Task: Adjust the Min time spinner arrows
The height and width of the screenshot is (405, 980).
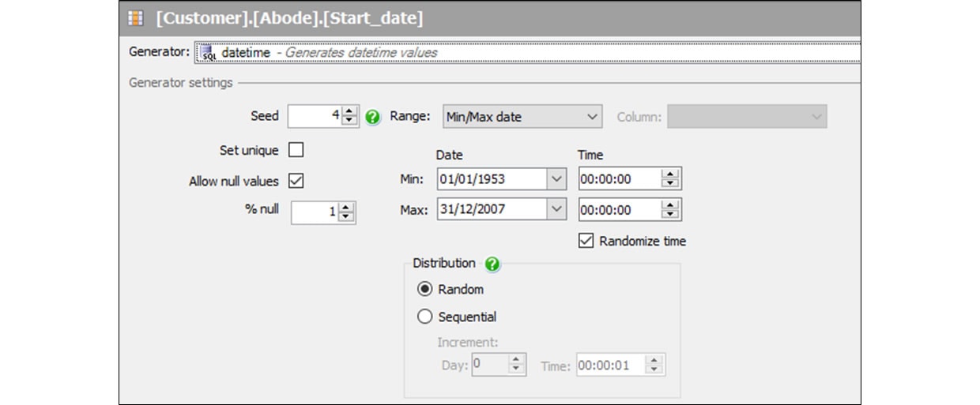Action: click(670, 179)
